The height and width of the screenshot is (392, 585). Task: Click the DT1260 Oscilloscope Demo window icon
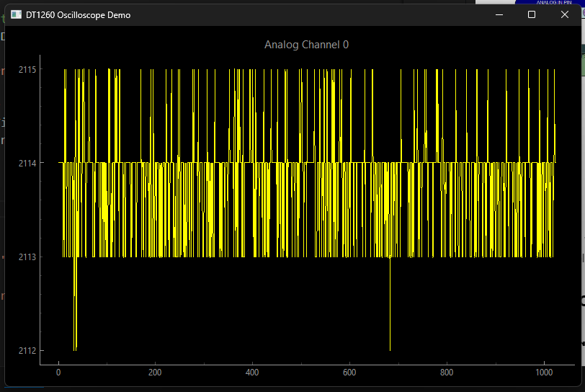pos(16,14)
